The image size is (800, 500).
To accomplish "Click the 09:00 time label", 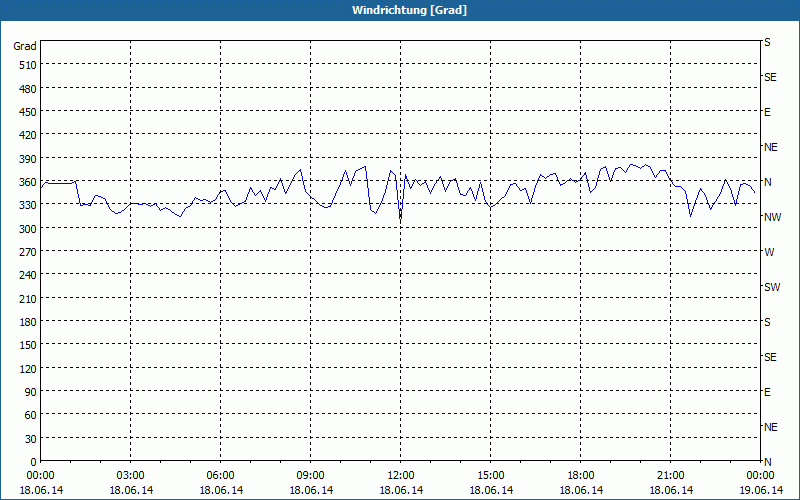I will pyautogui.click(x=311, y=476).
